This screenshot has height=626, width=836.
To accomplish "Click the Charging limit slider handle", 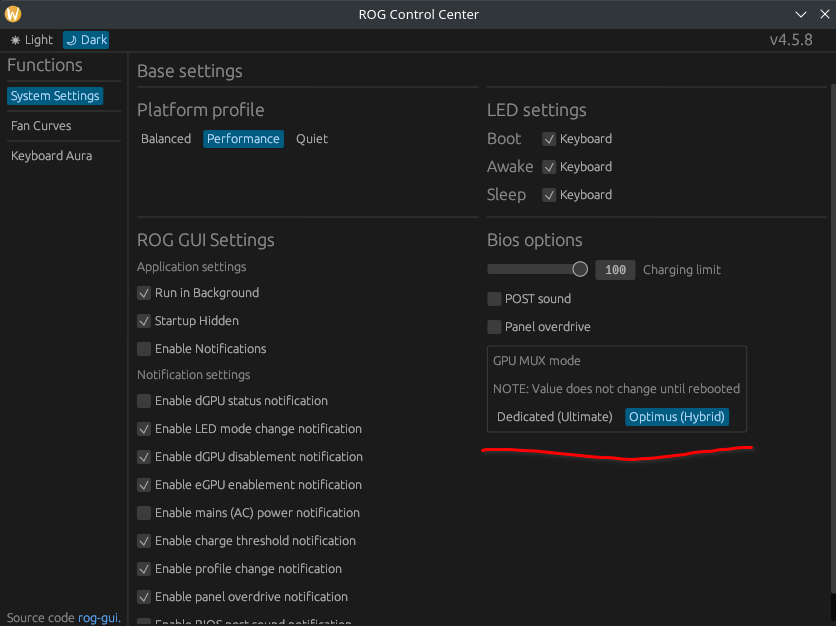I will 580,269.
